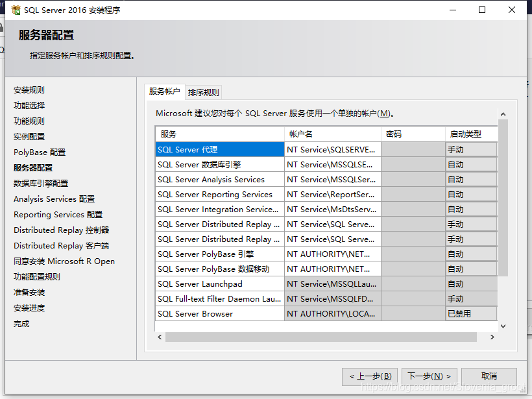Select the SQL Server Launchpad row
The image size is (532, 399).
click(x=220, y=284)
